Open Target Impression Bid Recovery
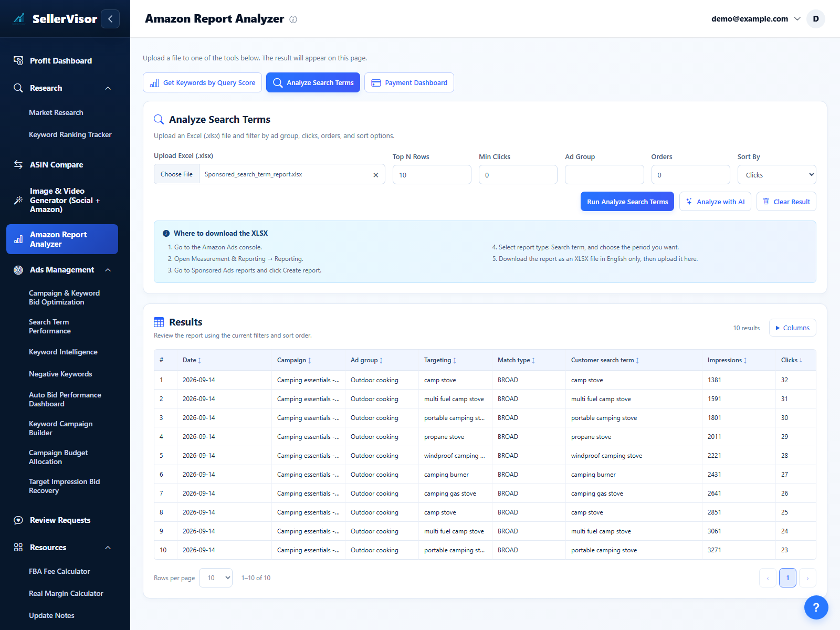The width and height of the screenshot is (840, 630). tap(64, 486)
